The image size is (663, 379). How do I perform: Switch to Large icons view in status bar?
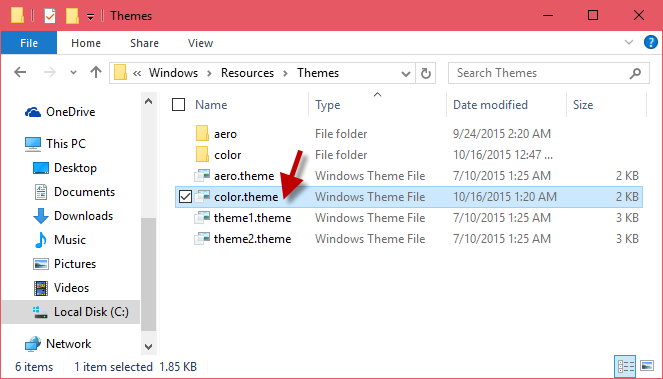point(647,365)
